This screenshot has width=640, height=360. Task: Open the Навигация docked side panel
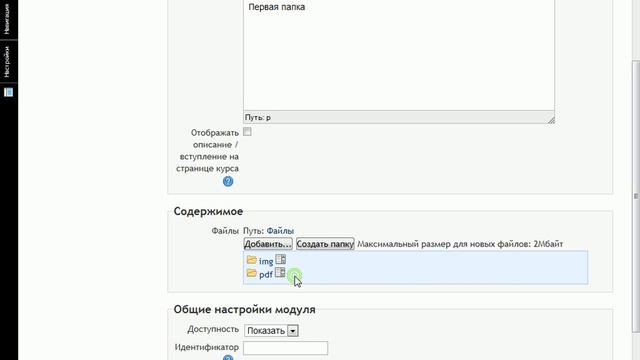tap(7, 19)
